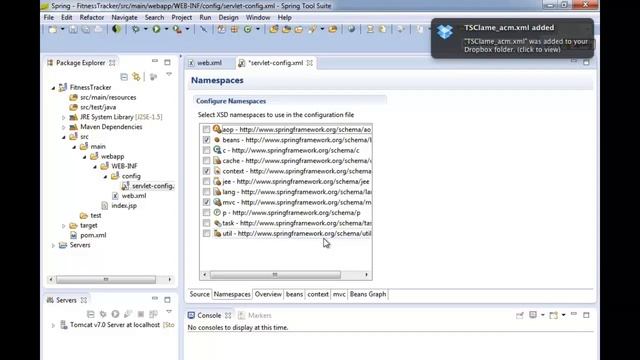
Task: Open the File menu
Action: click(49, 18)
